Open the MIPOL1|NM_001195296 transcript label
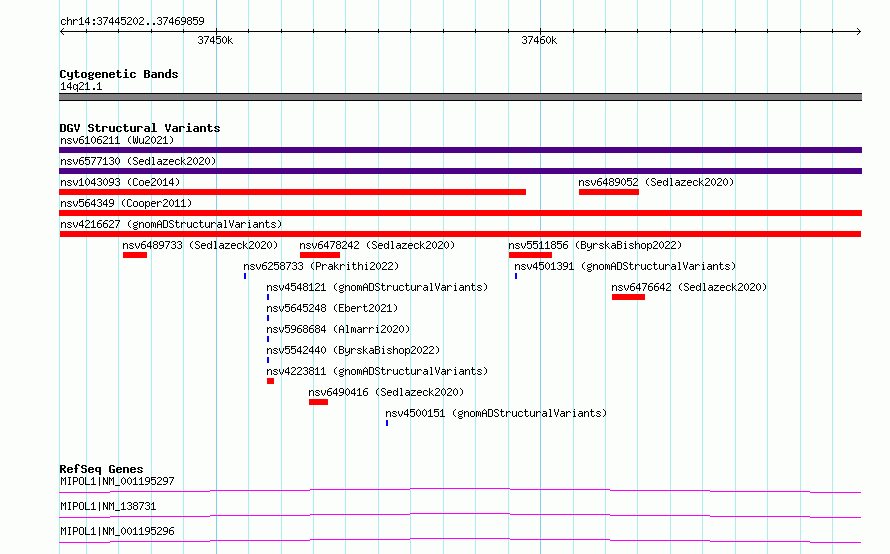The width and height of the screenshot is (890, 554). click(x=117, y=531)
